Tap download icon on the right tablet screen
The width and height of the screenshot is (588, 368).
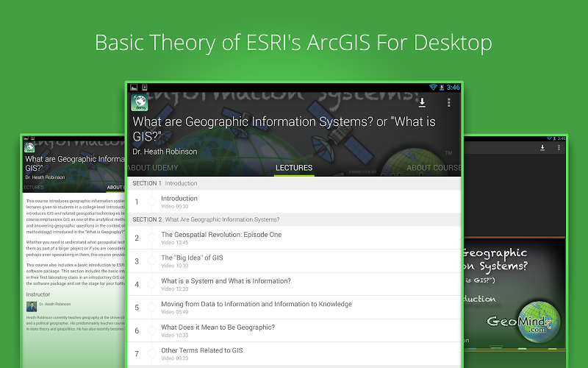click(x=542, y=148)
